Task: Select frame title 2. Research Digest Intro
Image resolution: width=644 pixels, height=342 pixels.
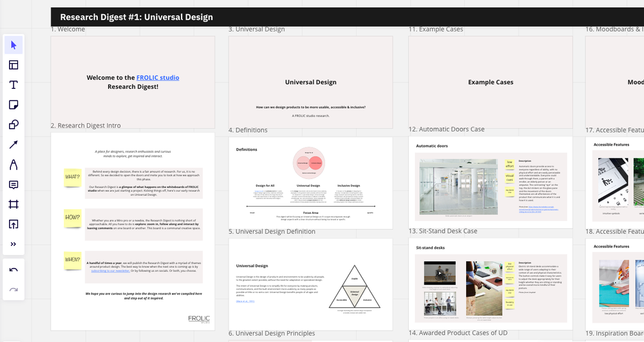Action: [x=86, y=126]
